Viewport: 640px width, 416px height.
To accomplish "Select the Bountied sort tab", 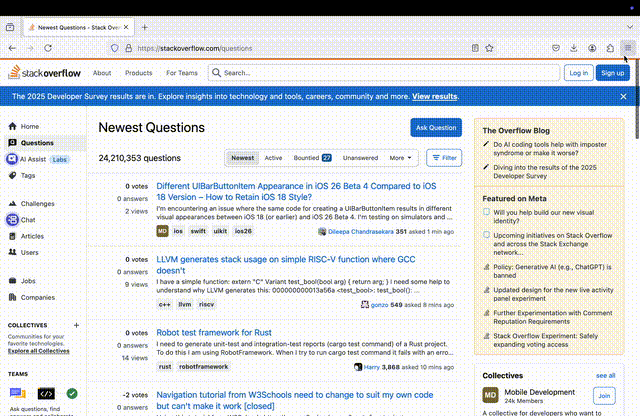I will [312, 158].
